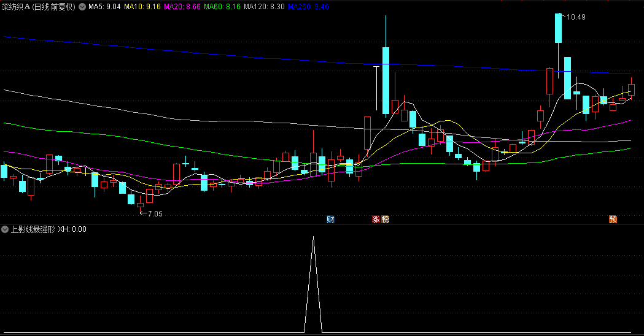Click the XH: 0.00 indicator value

click(x=72, y=229)
